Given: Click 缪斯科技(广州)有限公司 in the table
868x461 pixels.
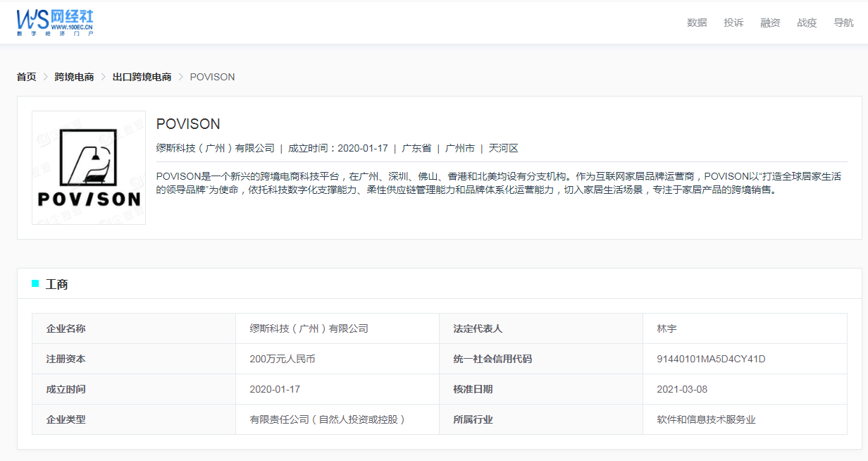Looking at the screenshot, I should pos(309,328).
